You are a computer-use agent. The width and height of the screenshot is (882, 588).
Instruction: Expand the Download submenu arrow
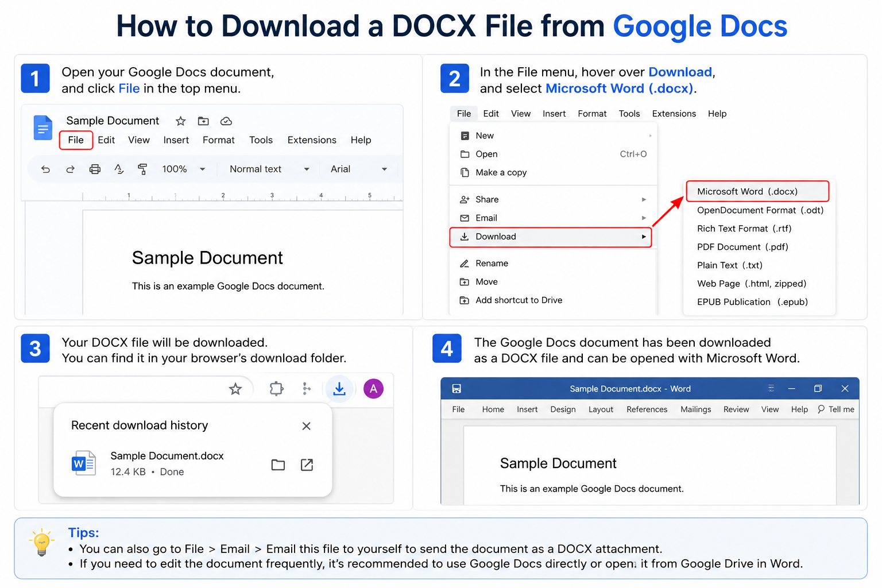(644, 237)
